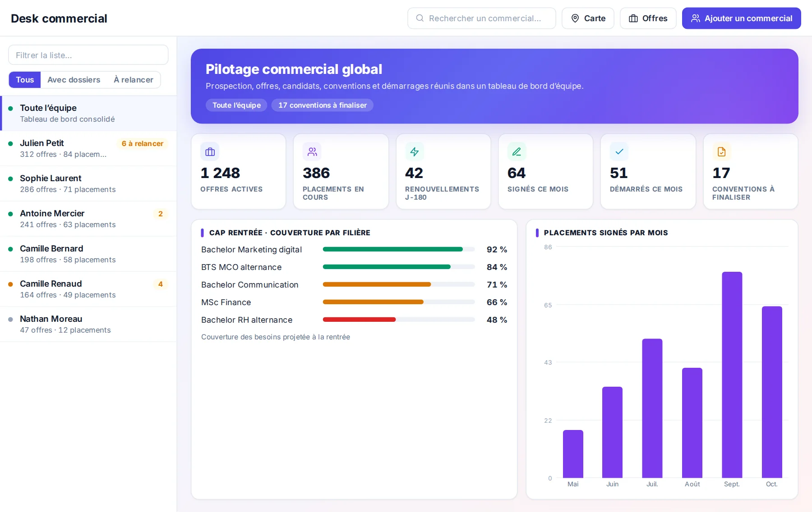
Task: Click the badge 4 beside Camille Renaud
Action: point(161,284)
